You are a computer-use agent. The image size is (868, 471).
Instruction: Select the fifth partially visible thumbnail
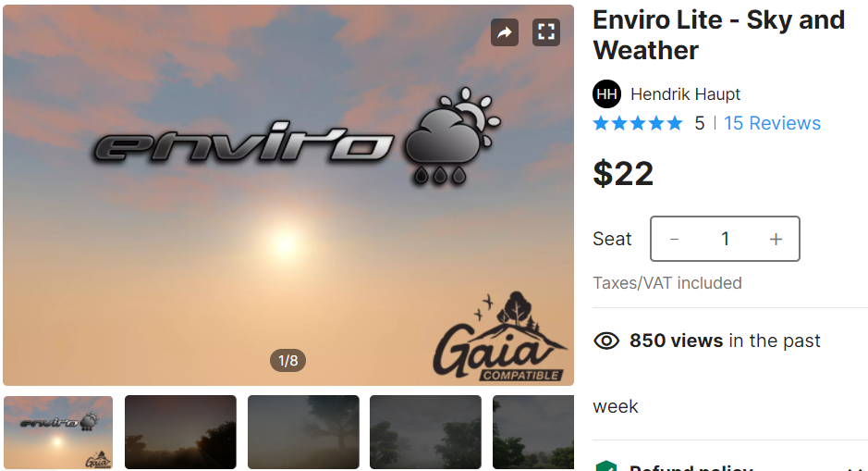[x=533, y=432]
